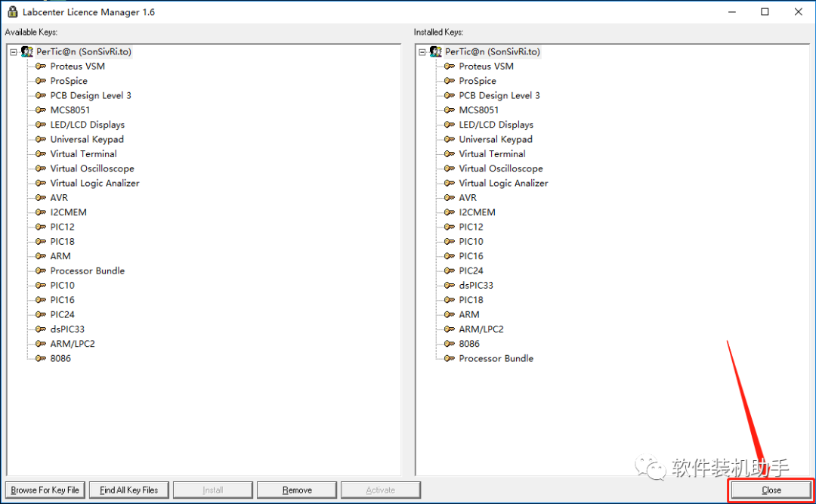816x504 pixels.
Task: Select Virtual Logic Analizer in Available Keys
Action: (94, 183)
